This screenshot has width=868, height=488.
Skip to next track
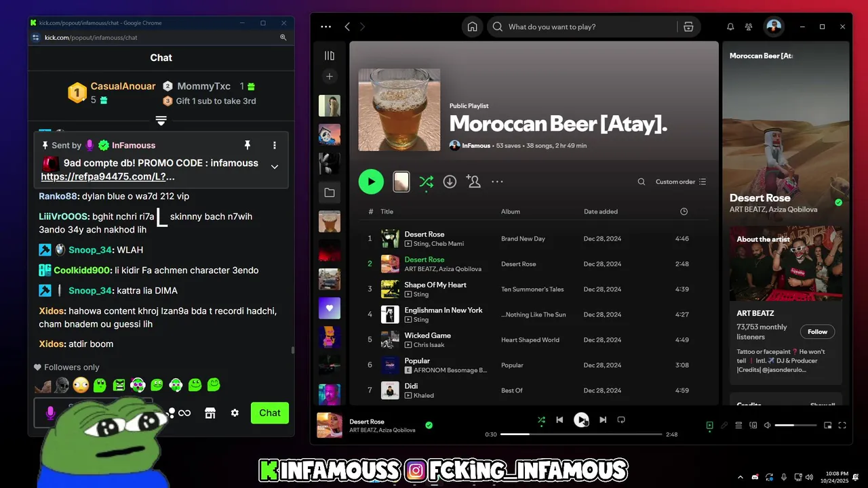(603, 420)
